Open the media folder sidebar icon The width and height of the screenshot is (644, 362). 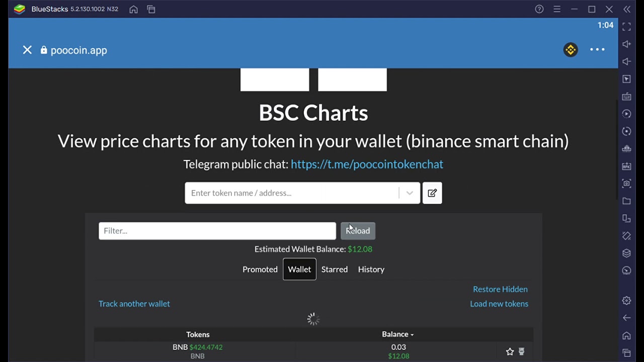[x=626, y=201]
